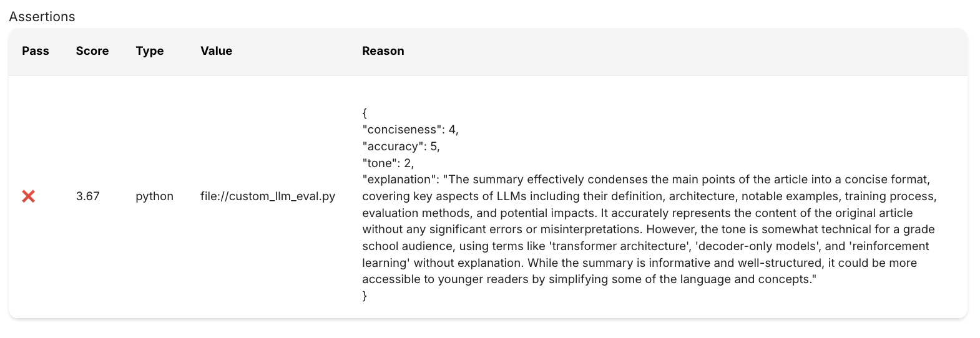Click the Score column header

click(x=92, y=51)
